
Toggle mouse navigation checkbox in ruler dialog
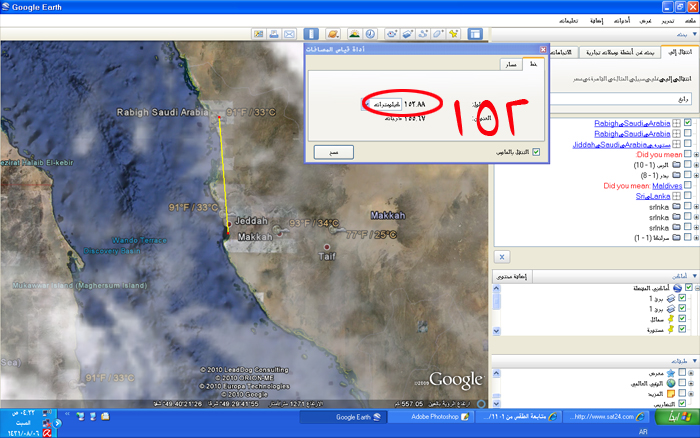click(x=536, y=152)
